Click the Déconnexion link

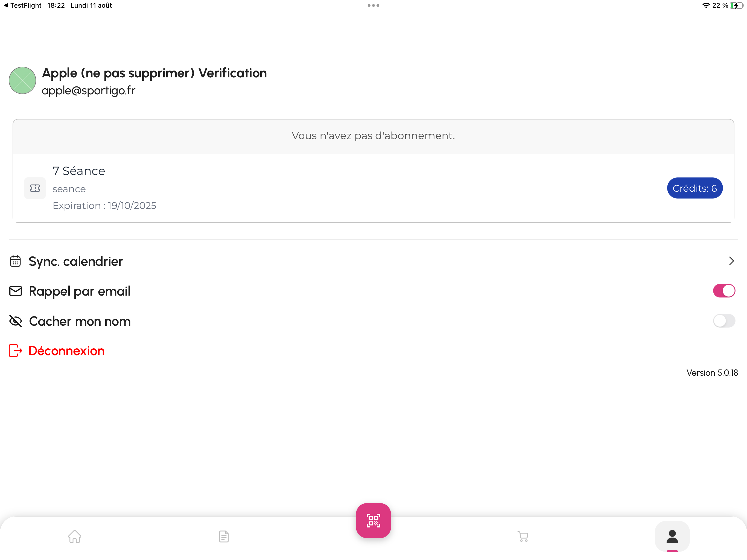(66, 351)
